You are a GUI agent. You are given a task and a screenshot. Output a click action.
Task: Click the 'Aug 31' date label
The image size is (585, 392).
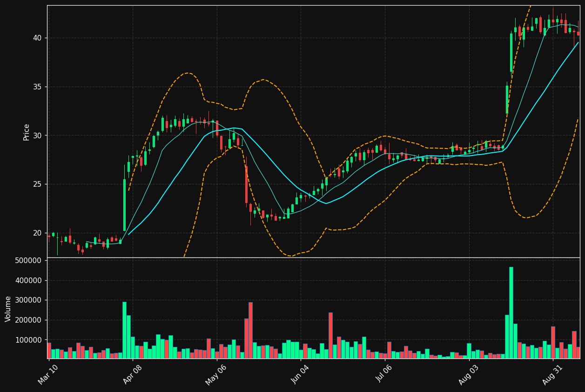coord(552,374)
